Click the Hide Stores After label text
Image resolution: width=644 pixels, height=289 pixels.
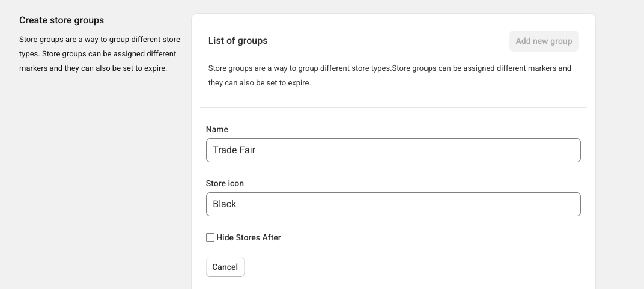coord(249,237)
